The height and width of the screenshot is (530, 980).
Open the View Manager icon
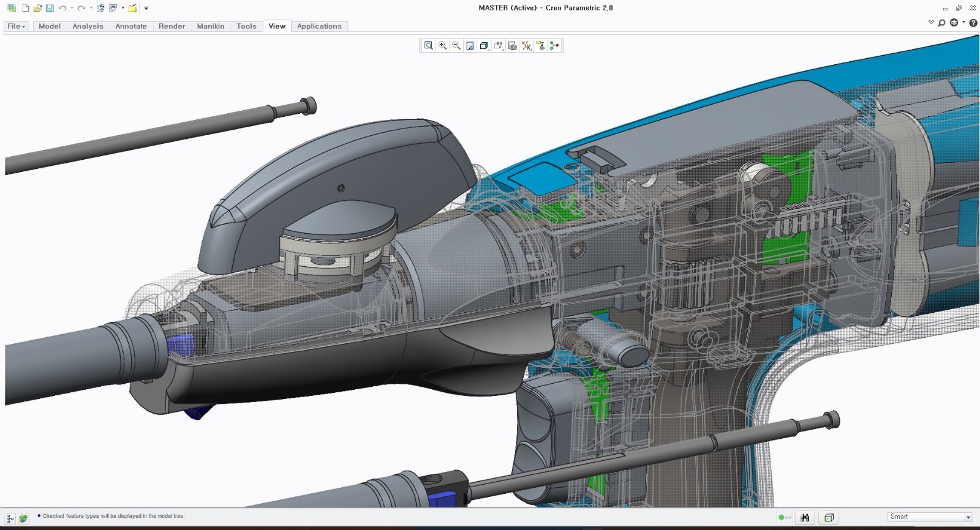tap(513, 45)
